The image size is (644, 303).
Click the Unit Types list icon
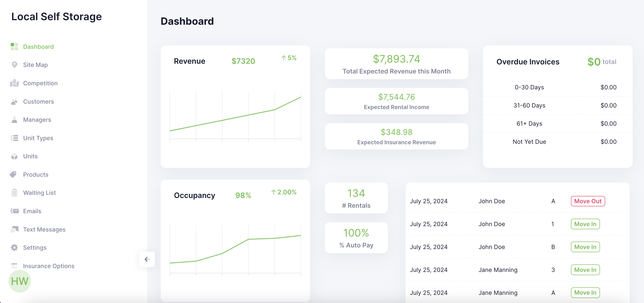coord(14,138)
